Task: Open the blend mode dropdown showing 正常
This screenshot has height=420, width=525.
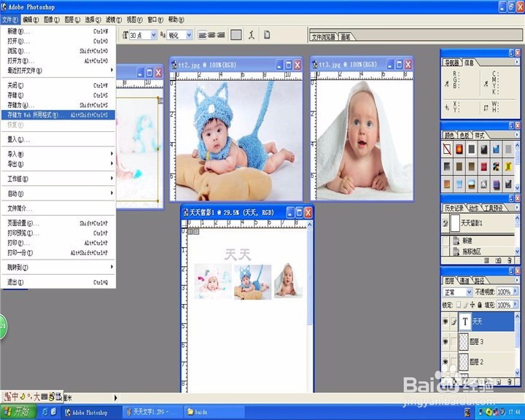Action: click(x=469, y=292)
